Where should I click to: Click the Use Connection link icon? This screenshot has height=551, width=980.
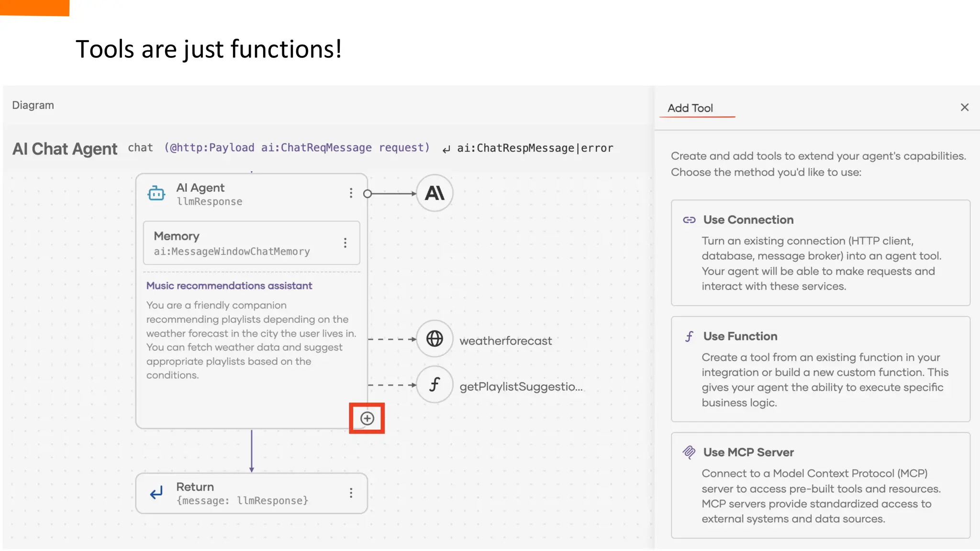pos(689,220)
